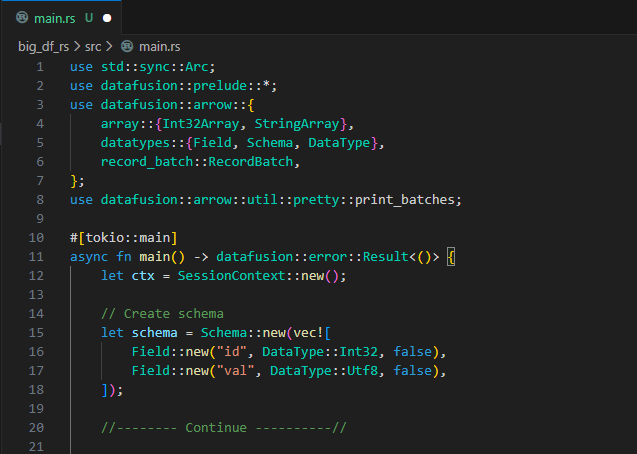Select line 20 using its line number
Image resolution: width=637 pixels, height=454 pixels.
pos(37,427)
